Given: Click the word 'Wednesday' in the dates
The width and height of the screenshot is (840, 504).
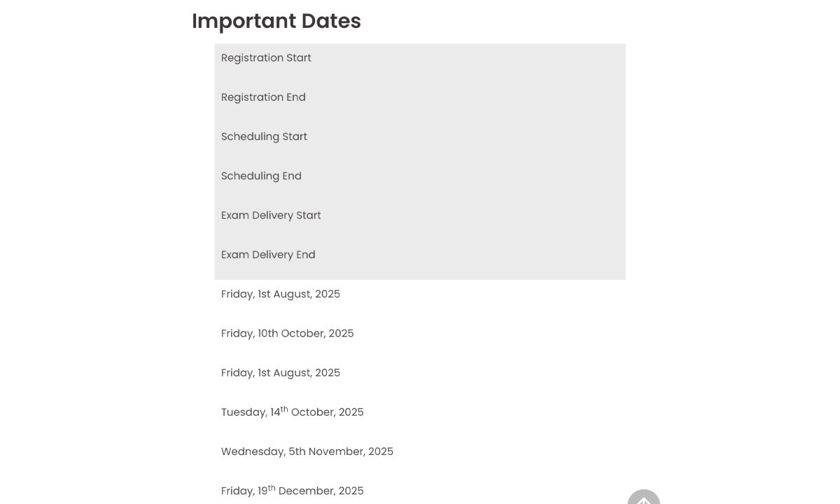Looking at the screenshot, I should [252, 451].
